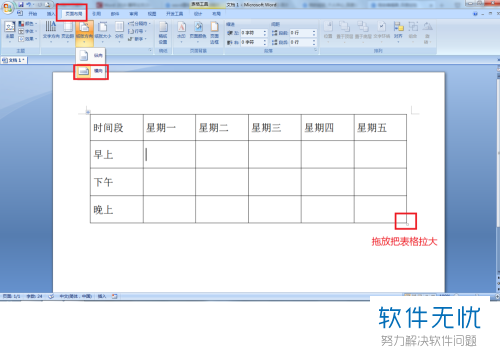The image size is (500, 361).
Task: Switch to the View ribbon tab
Action: click(x=152, y=14)
